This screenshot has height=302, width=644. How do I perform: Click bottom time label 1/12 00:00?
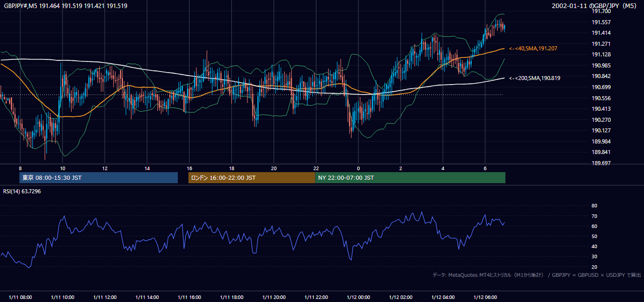click(x=358, y=297)
